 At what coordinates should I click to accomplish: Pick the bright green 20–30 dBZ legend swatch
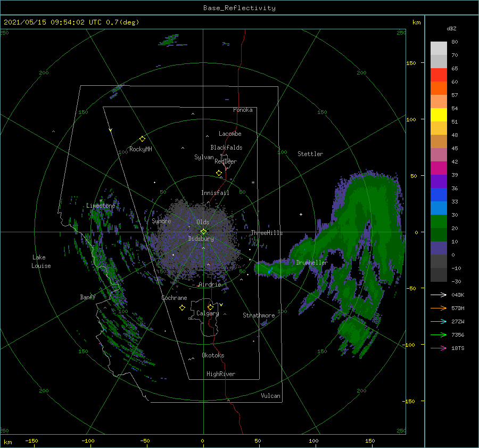click(x=439, y=221)
